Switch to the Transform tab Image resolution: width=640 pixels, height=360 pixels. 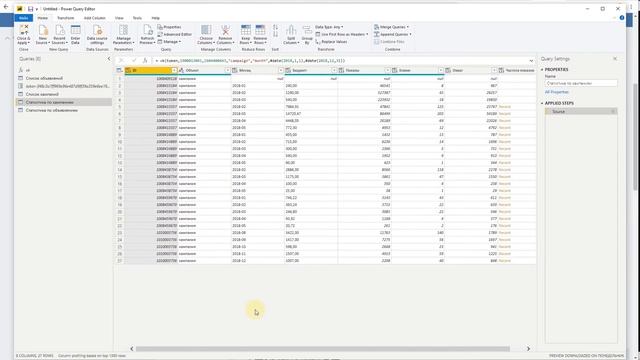pos(65,18)
